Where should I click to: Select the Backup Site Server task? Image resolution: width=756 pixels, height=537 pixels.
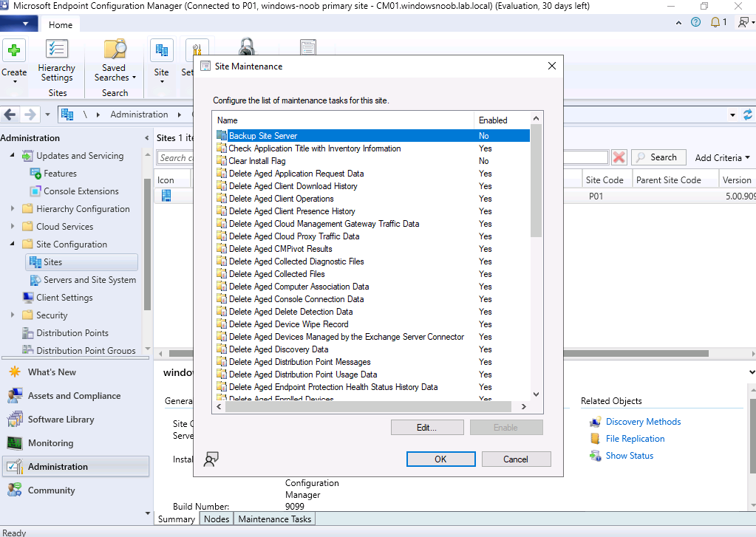pos(372,136)
